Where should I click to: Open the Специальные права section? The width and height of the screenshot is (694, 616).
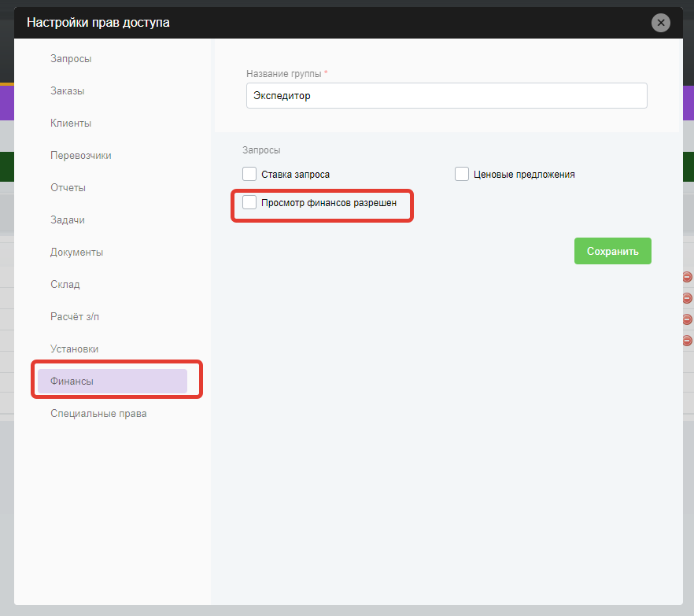click(98, 413)
